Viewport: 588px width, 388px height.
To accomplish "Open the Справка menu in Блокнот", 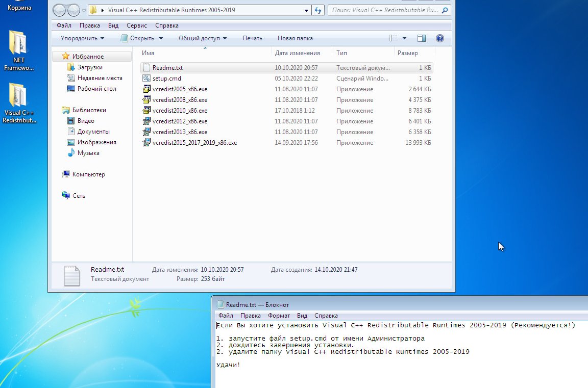I will (x=326, y=316).
